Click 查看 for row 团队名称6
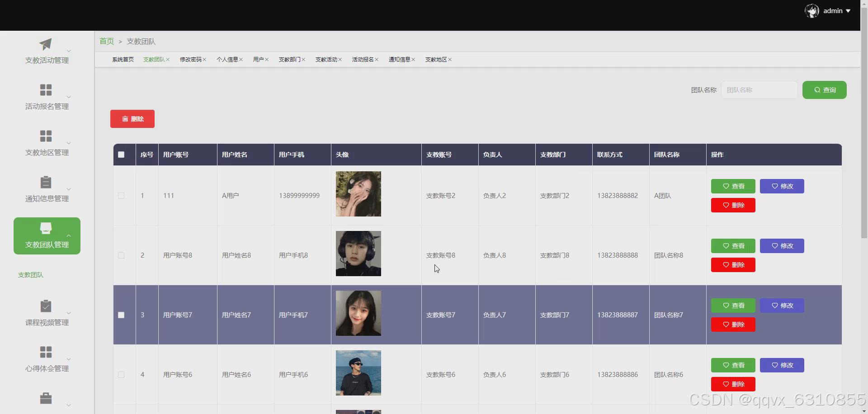Image resolution: width=868 pixels, height=414 pixels. click(733, 365)
